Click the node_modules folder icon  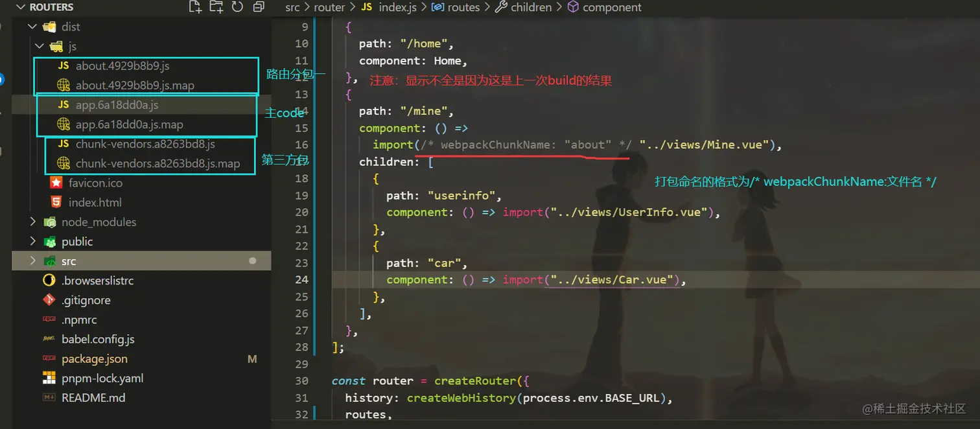(x=49, y=222)
